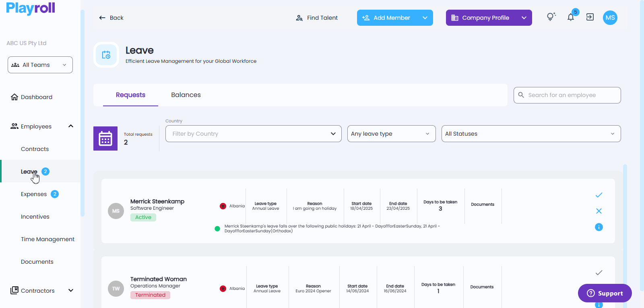Click the ABC US Pty Ltd company name
This screenshot has width=644, height=308.
click(x=27, y=43)
